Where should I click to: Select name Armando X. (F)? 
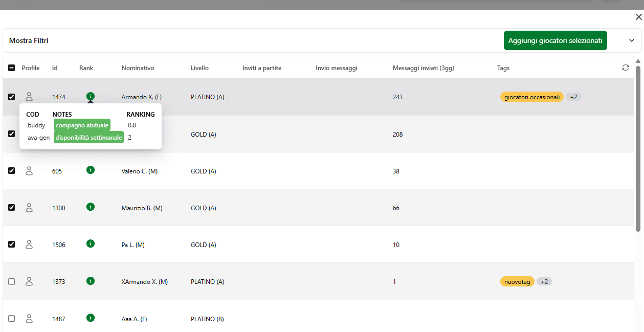pos(142,97)
